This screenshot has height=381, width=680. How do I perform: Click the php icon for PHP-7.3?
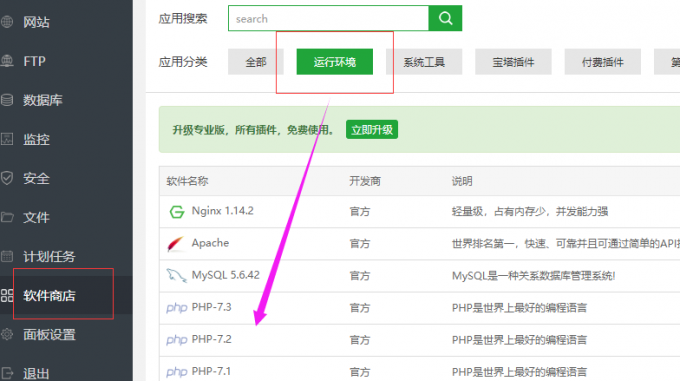177,308
